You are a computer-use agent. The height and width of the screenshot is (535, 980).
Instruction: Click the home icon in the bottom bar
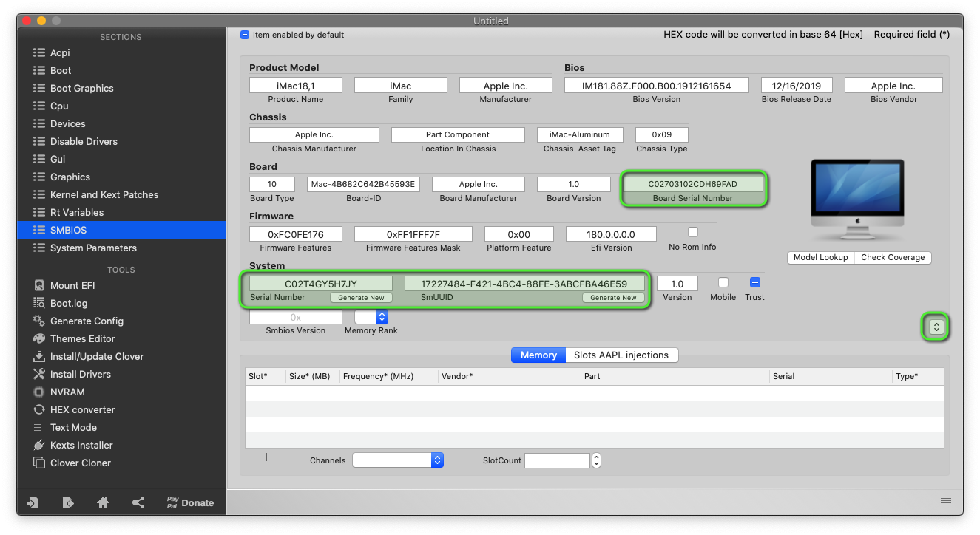pyautogui.click(x=104, y=502)
